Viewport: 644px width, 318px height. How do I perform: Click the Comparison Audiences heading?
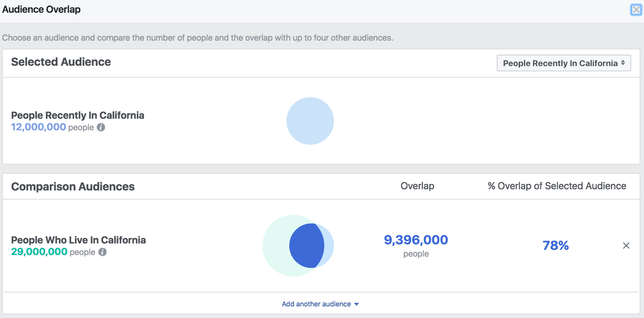(73, 186)
